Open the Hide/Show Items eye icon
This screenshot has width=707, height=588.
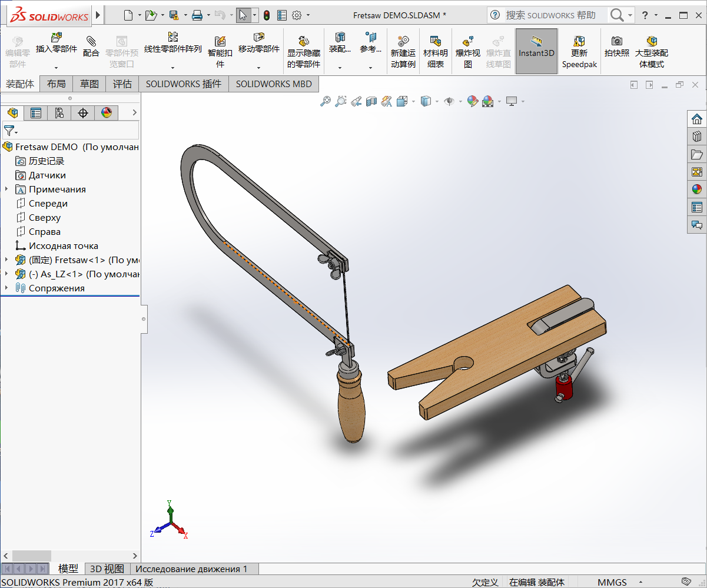(449, 101)
